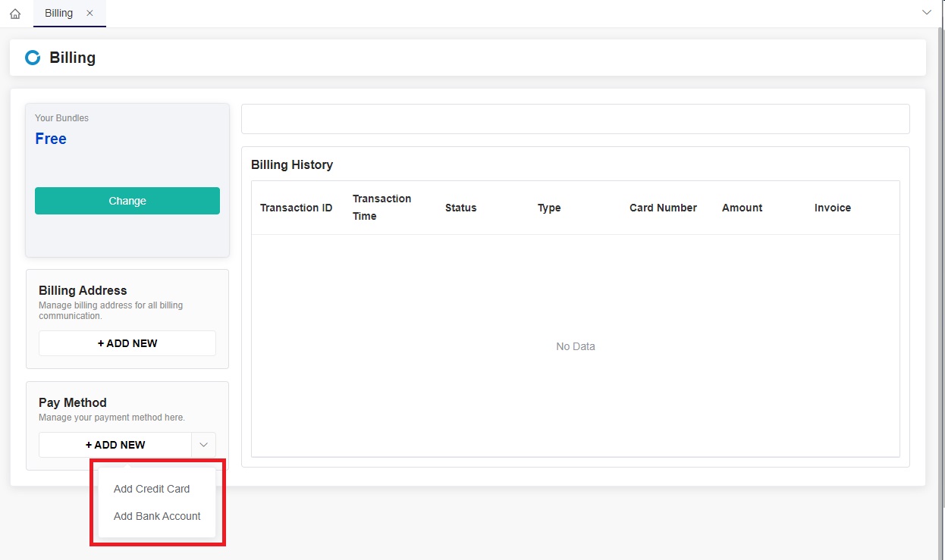
Task: Click the empty search field above Billing History
Action: click(x=575, y=118)
